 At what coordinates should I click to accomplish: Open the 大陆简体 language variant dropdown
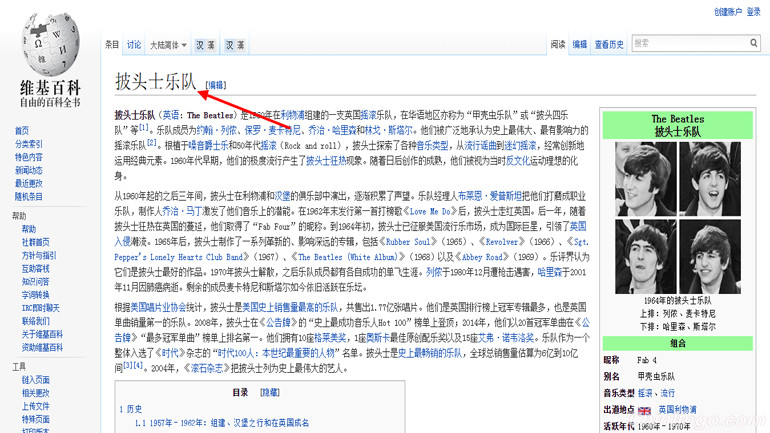[168, 45]
